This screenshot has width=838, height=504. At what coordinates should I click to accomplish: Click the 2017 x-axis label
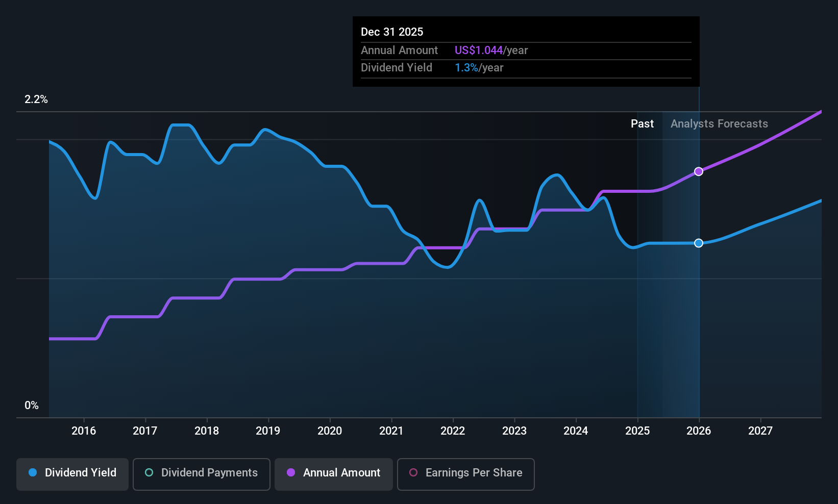(145, 431)
